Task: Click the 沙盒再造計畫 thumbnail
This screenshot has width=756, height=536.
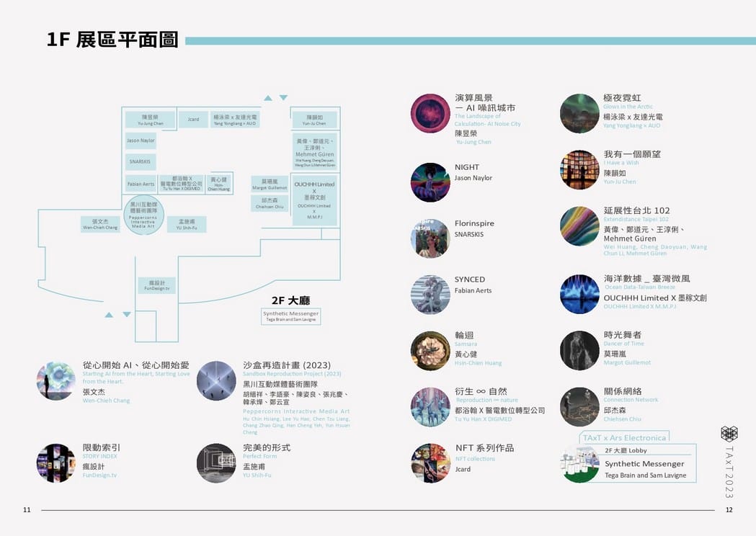Action: point(216,381)
